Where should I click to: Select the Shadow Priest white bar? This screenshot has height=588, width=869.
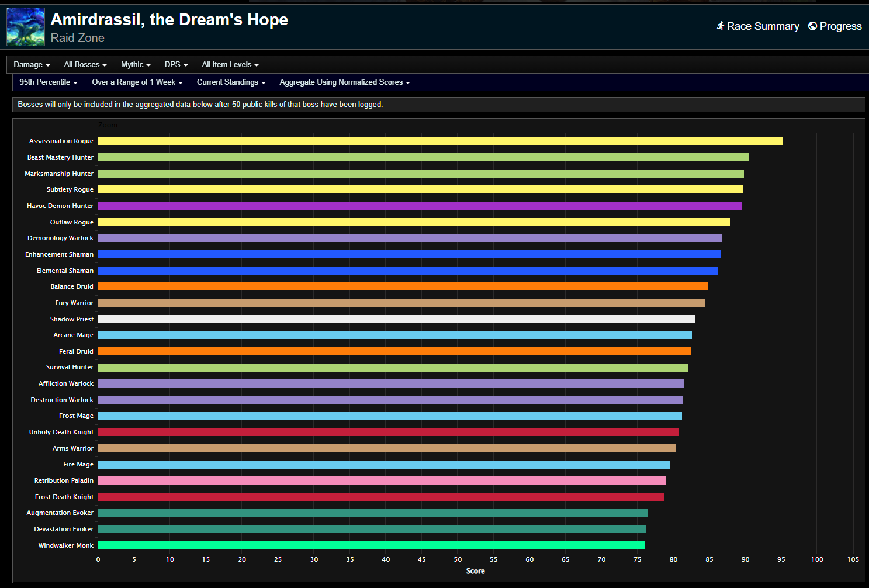tap(396, 319)
